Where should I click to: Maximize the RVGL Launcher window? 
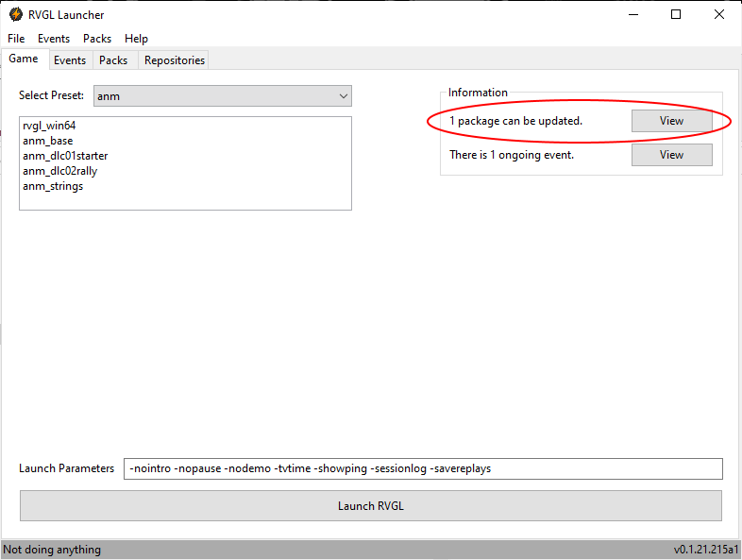[x=676, y=15]
